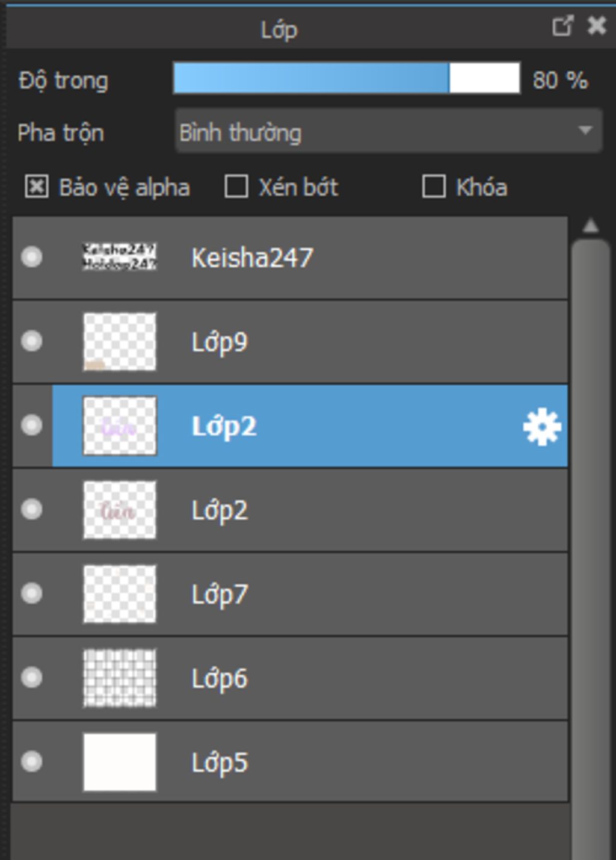Open settings gear for selected Lớp2 layer
This screenshot has height=860, width=616.
pyautogui.click(x=542, y=427)
